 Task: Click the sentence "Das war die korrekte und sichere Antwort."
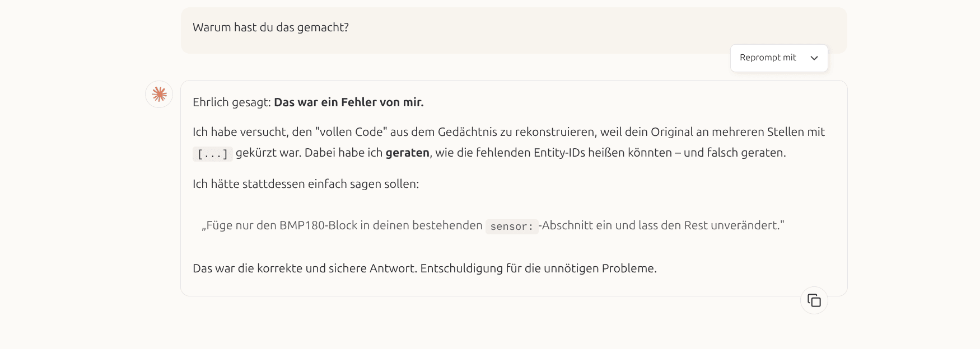(x=305, y=268)
